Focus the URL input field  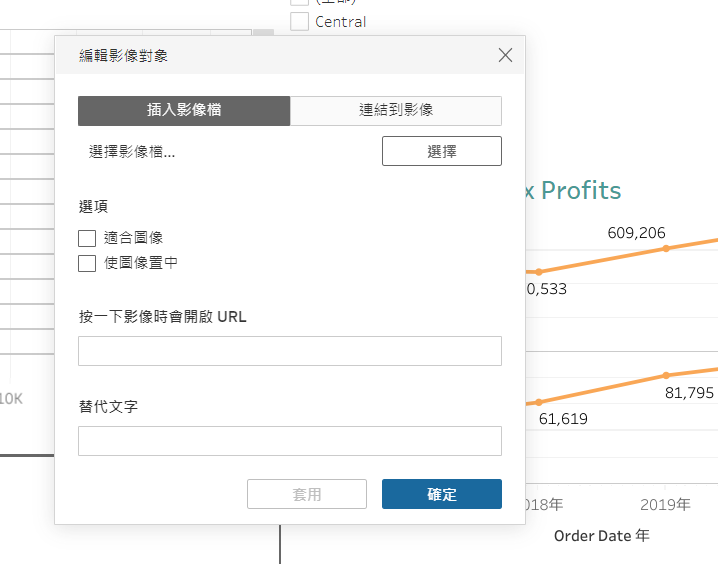(x=290, y=351)
